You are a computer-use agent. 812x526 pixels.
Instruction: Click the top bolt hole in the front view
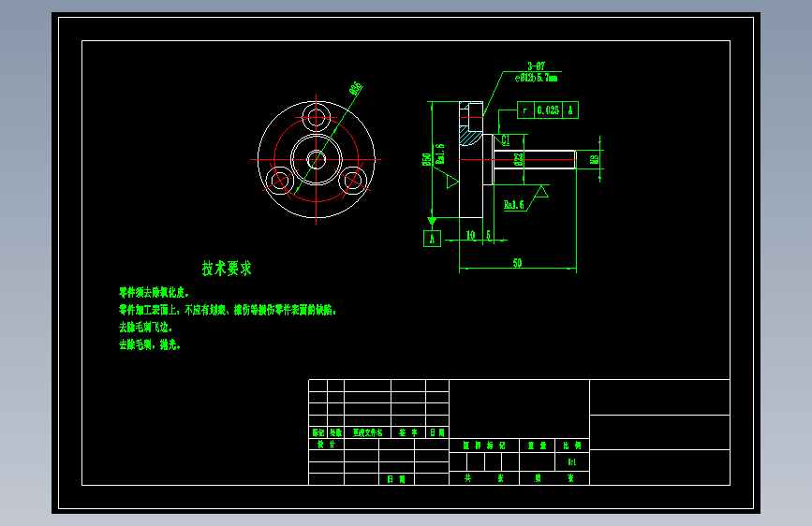[x=316, y=118]
